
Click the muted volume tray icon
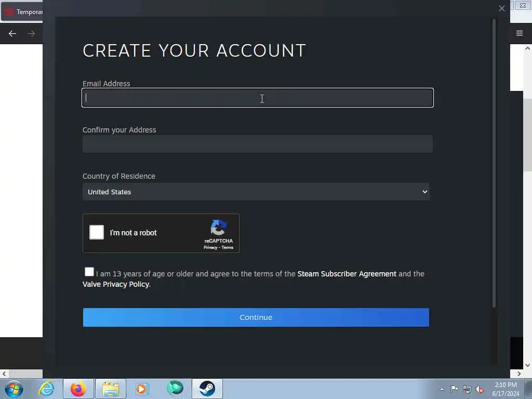click(480, 390)
